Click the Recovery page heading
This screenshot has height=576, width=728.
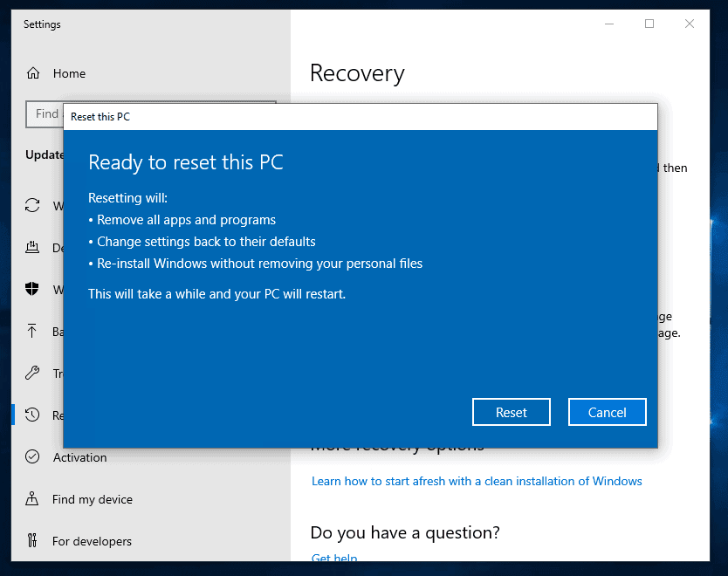click(357, 74)
